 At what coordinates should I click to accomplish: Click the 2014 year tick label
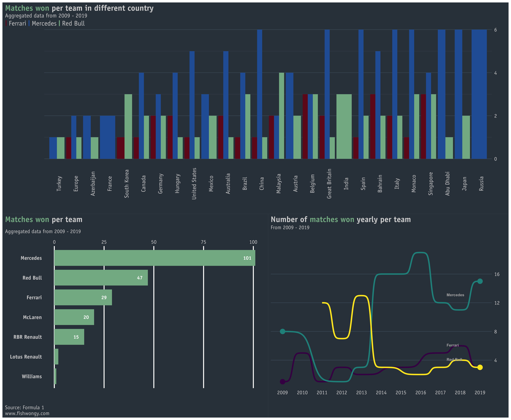381,392
